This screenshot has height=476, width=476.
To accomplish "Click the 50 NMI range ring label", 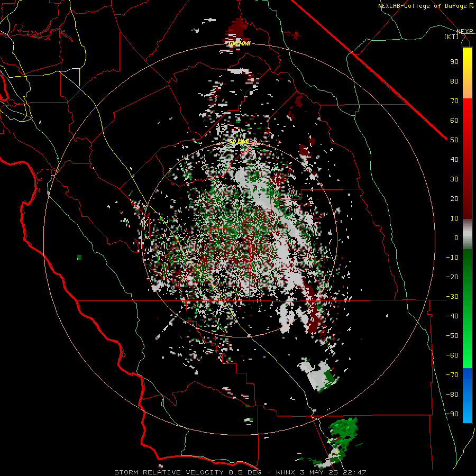I will pyautogui.click(x=239, y=141).
